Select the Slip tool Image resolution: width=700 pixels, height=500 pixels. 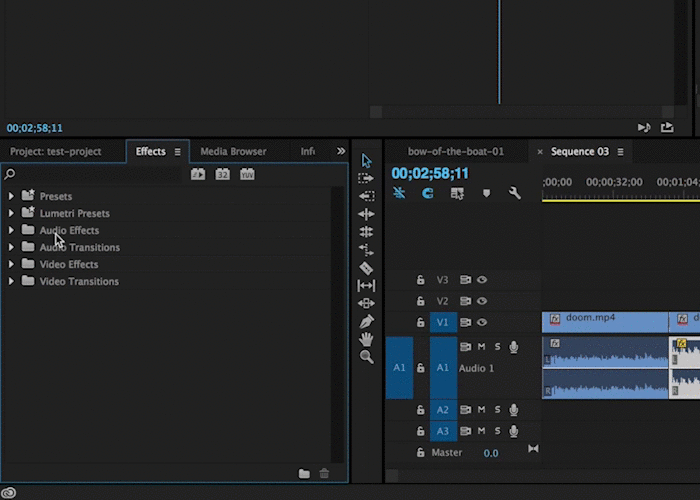tap(366, 285)
